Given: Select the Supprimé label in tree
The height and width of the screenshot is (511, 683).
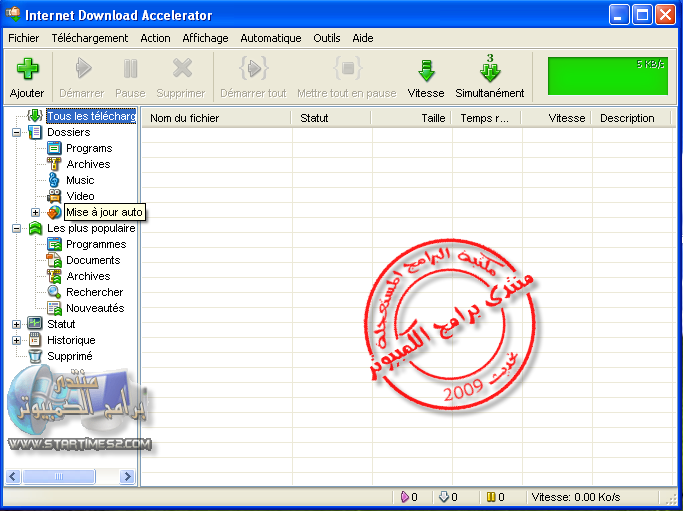Looking at the screenshot, I should tap(70, 356).
